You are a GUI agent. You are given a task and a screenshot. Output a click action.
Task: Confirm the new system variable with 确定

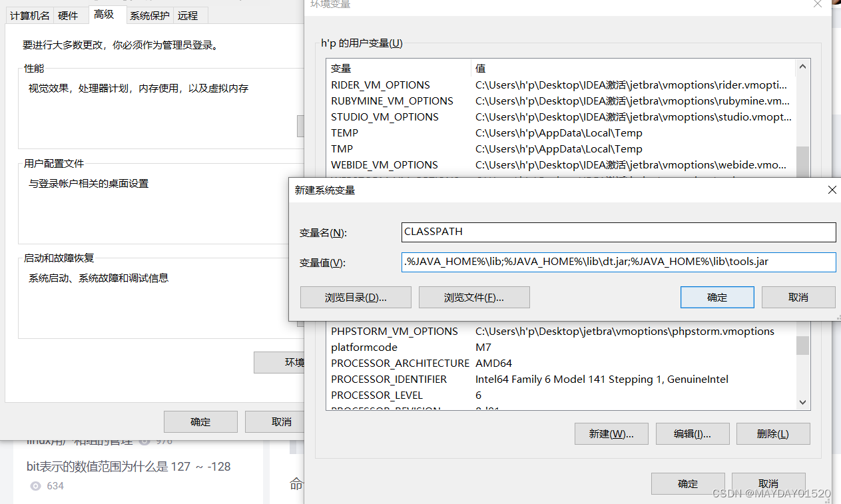tap(717, 298)
